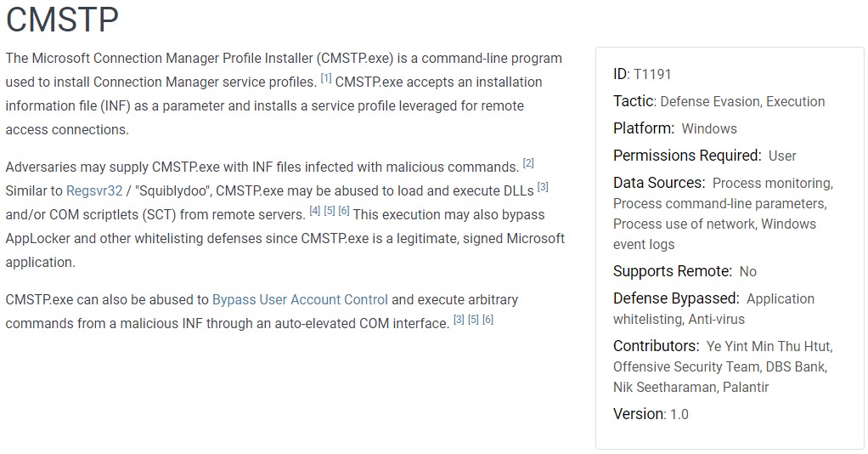The height and width of the screenshot is (454, 868).
Task: Follow the Bypass User Account Control link
Action: click(300, 299)
